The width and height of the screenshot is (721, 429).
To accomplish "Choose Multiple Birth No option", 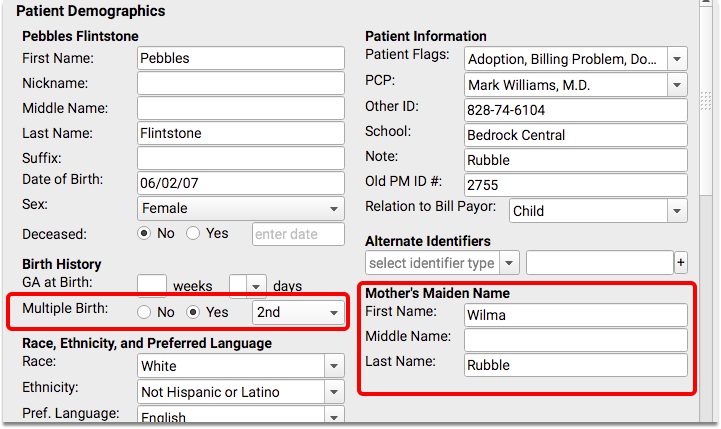I will click(144, 312).
